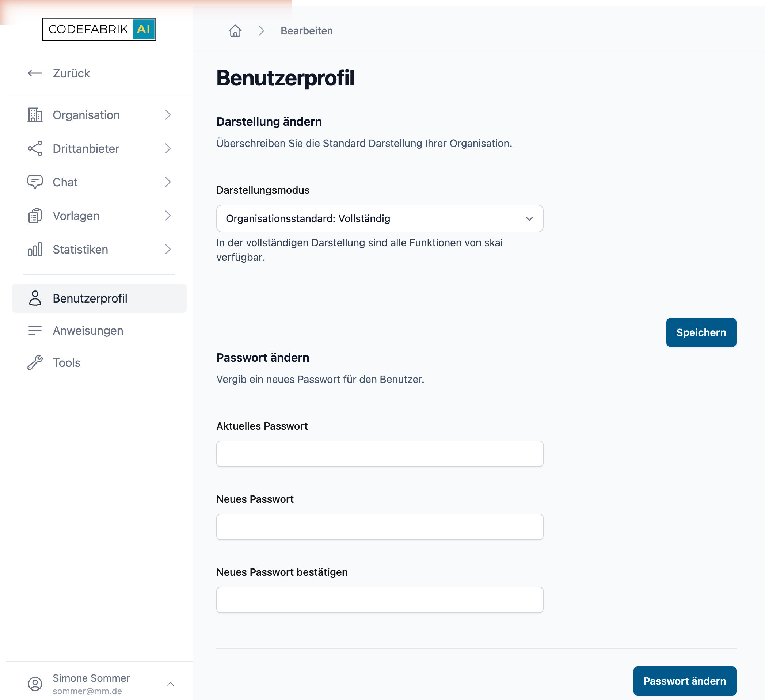This screenshot has width=765, height=700.
Task: Open the Chat menu item
Action: point(99,182)
